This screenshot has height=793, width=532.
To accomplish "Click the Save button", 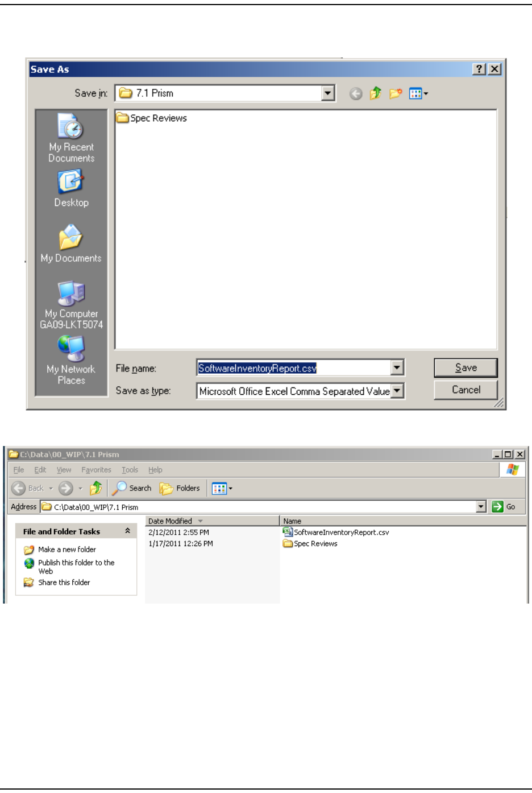I will pos(465,368).
